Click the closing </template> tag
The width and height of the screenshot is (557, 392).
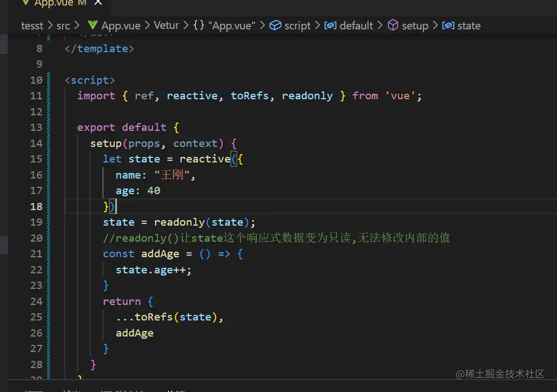(99, 49)
